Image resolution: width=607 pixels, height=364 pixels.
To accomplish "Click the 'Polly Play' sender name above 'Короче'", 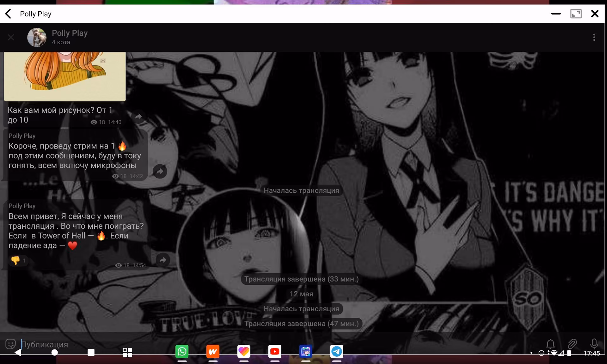I will click(22, 136).
